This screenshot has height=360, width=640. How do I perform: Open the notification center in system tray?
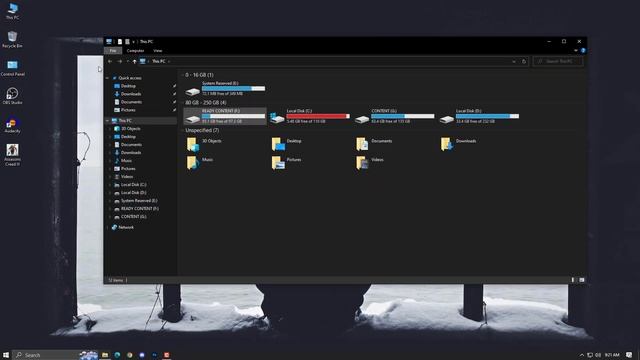click(x=629, y=355)
